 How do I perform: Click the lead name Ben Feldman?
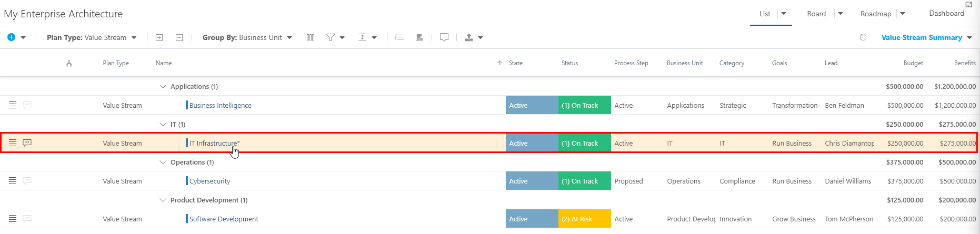point(844,105)
